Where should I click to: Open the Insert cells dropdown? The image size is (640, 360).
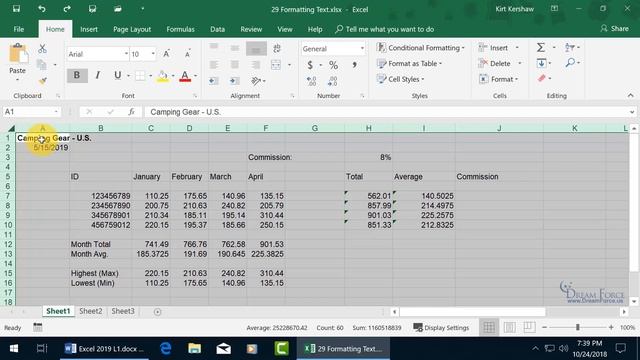pos(517,48)
